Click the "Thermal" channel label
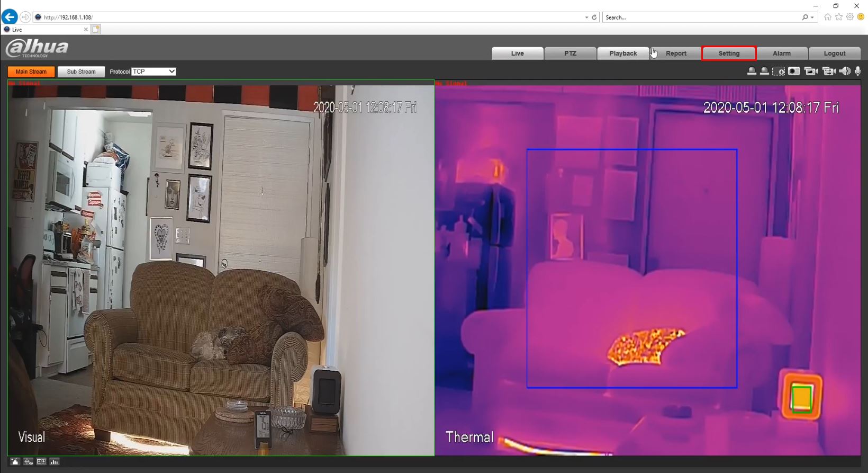Viewport: 868px width, 473px height. (x=469, y=437)
